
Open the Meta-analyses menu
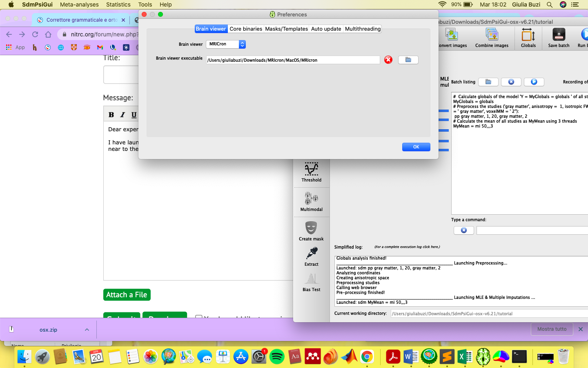(x=79, y=4)
